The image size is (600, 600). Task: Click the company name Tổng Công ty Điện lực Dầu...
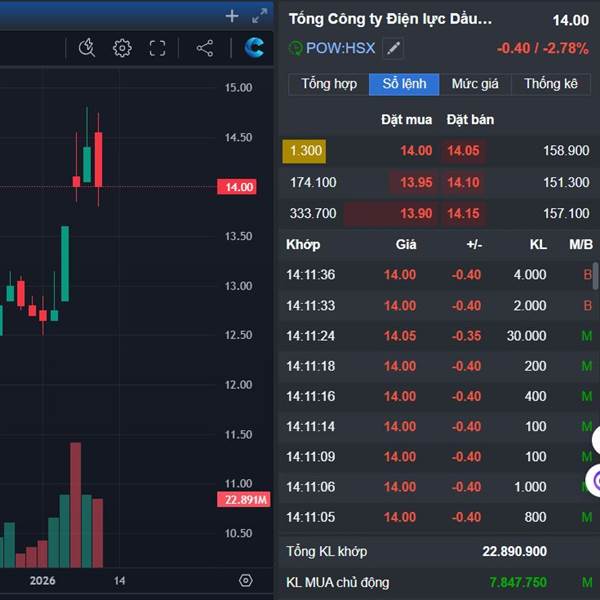tap(390, 19)
